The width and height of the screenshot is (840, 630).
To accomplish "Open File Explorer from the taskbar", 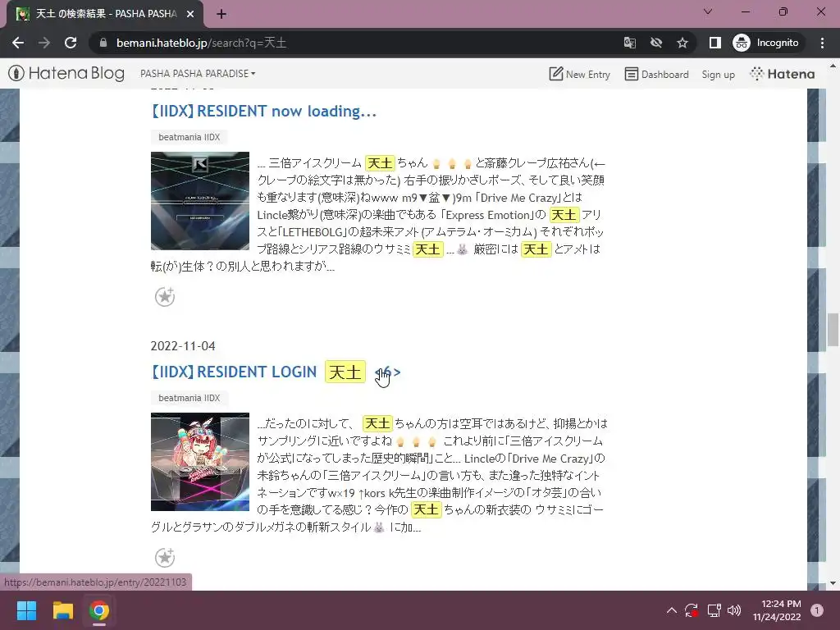I will pyautogui.click(x=62, y=610).
